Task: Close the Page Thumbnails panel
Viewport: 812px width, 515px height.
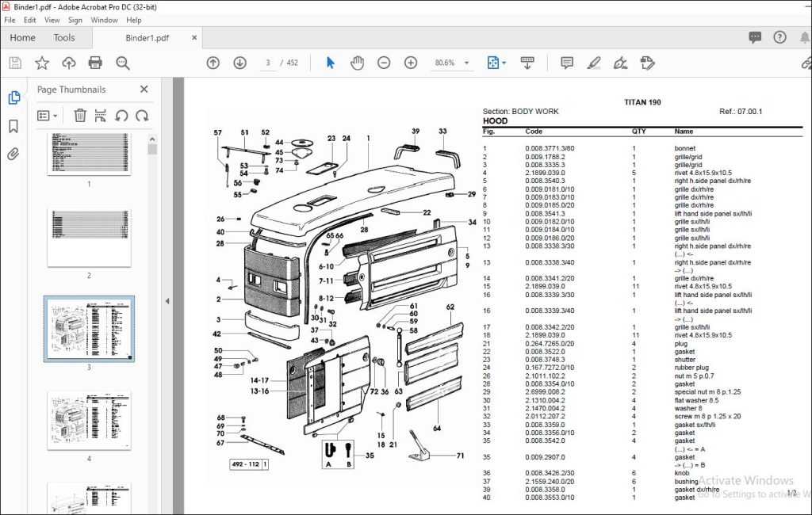Action: pos(144,89)
